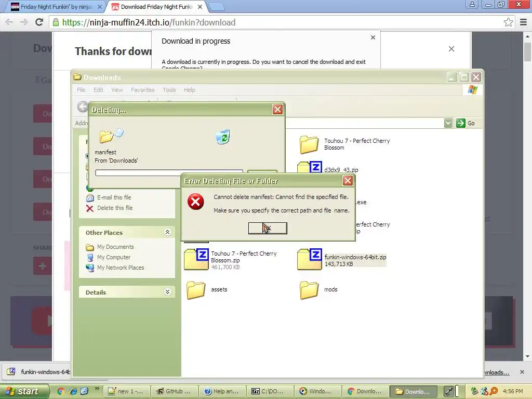Click the deleting progress bar
This screenshot has width=532, height=399.
[x=169, y=172]
